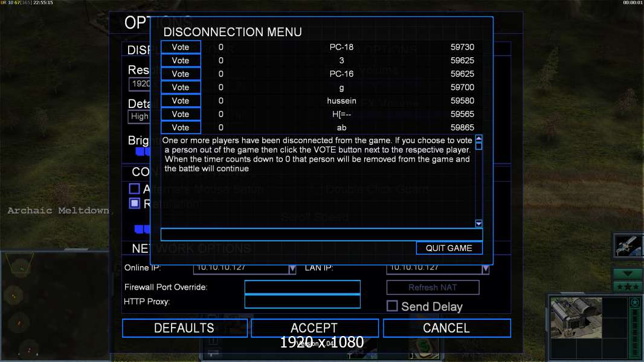Click the DISCONNECTION MENU title
Viewport: 644px width, 362px height.
click(233, 32)
